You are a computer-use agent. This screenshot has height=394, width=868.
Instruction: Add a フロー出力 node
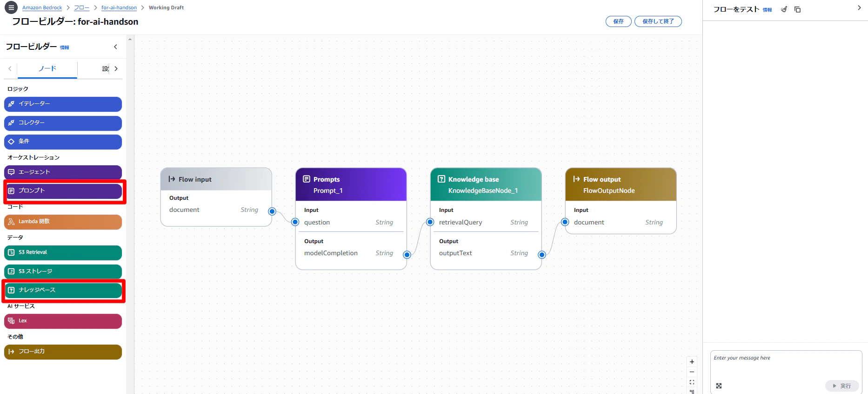63,352
